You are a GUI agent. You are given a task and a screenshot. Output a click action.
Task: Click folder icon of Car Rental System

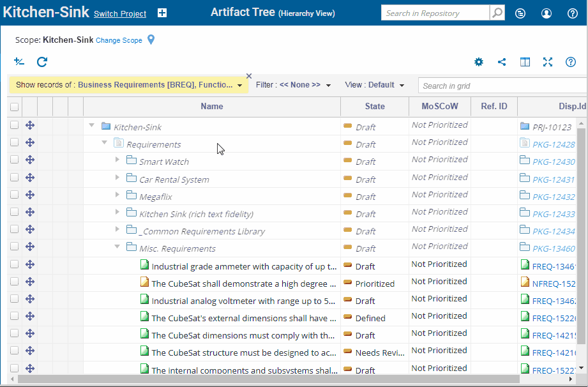[132, 178]
